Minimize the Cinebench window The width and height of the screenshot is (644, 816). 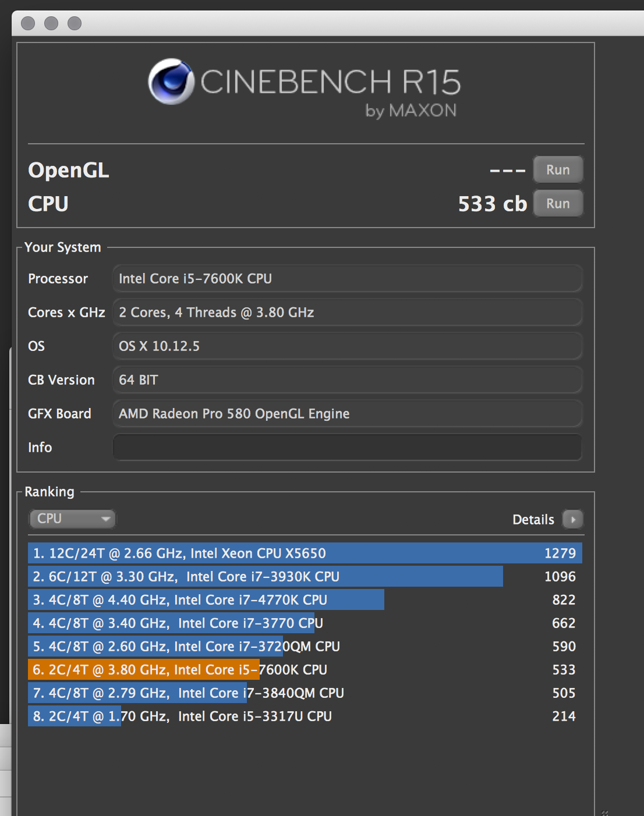pyautogui.click(x=51, y=23)
